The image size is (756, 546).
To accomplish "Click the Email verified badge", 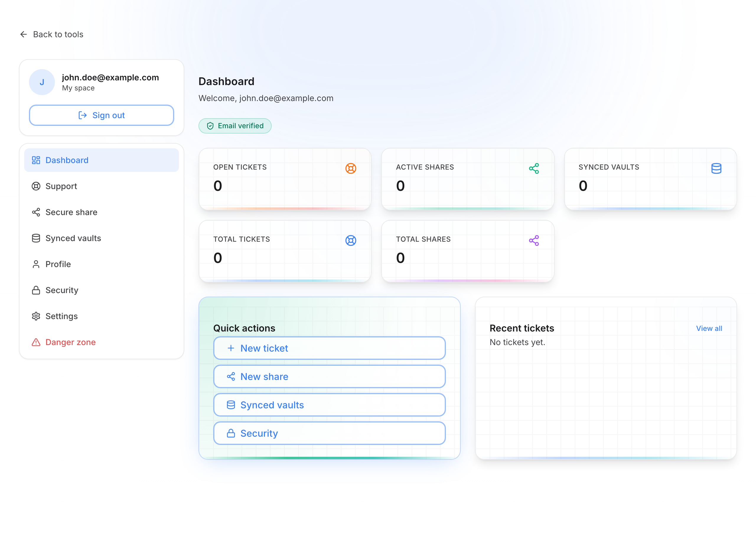I will coord(235,126).
